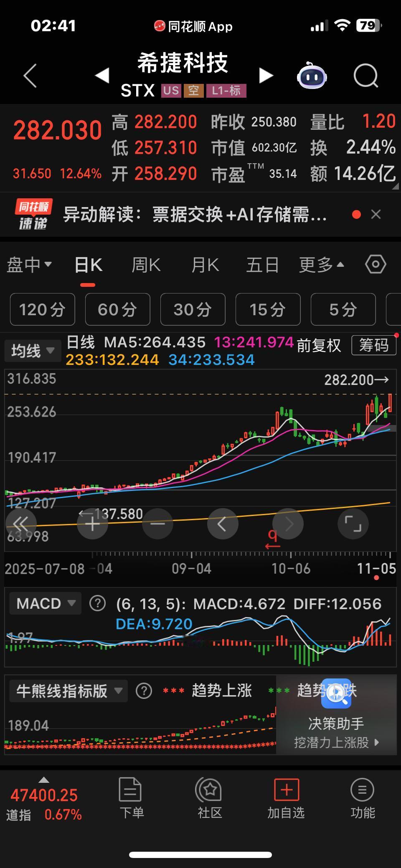Open the 决策助手 magnifier icon

[x=336, y=693]
